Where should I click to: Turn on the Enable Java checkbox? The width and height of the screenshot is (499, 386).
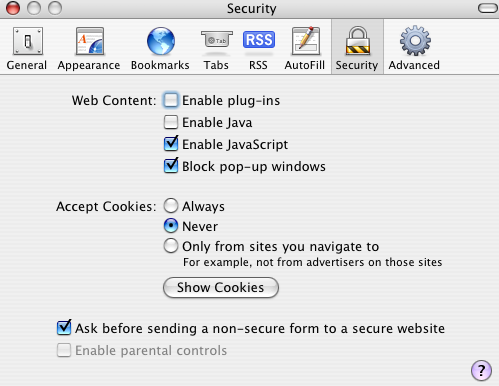[171, 122]
